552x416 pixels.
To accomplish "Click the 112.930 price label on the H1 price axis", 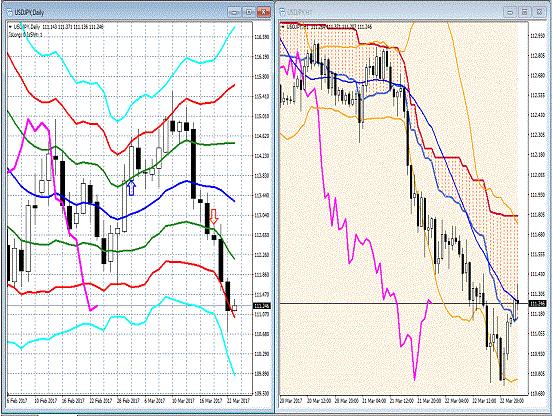I will tap(537, 36).
